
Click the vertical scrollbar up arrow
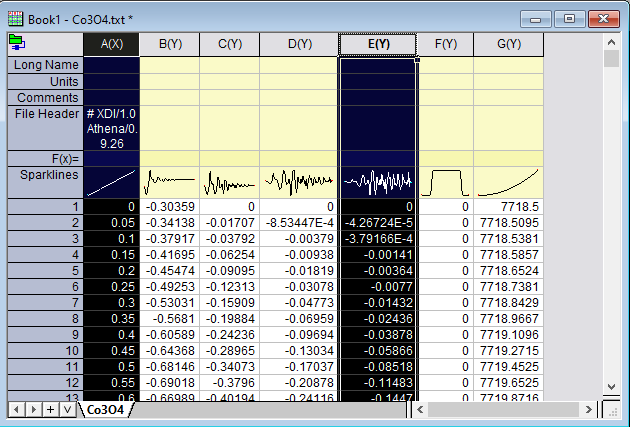tap(612, 42)
